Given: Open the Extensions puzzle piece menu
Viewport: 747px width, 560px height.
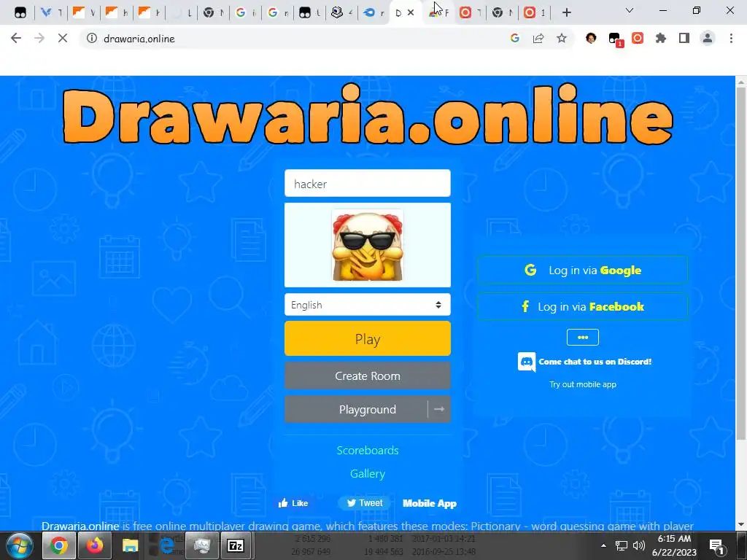Looking at the screenshot, I should point(661,38).
